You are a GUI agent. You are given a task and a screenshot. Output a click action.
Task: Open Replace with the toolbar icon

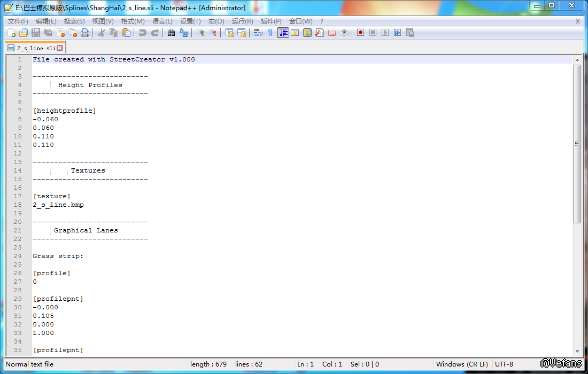coord(184,33)
